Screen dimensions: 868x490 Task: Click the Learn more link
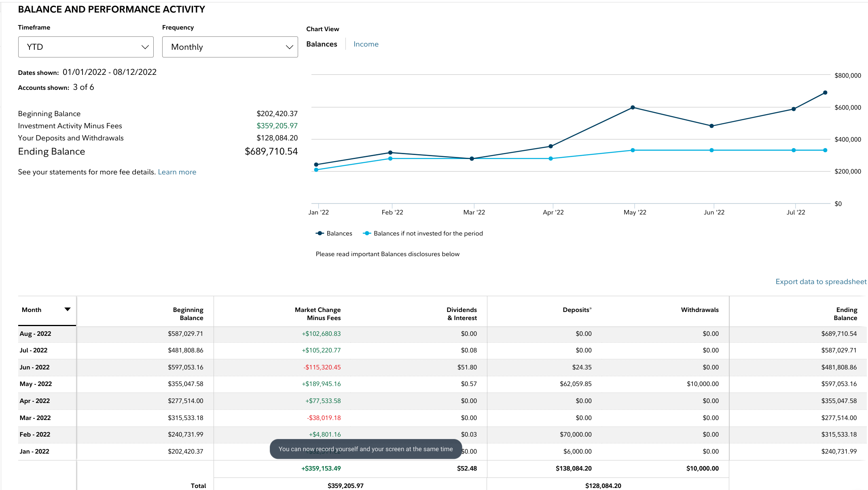177,172
